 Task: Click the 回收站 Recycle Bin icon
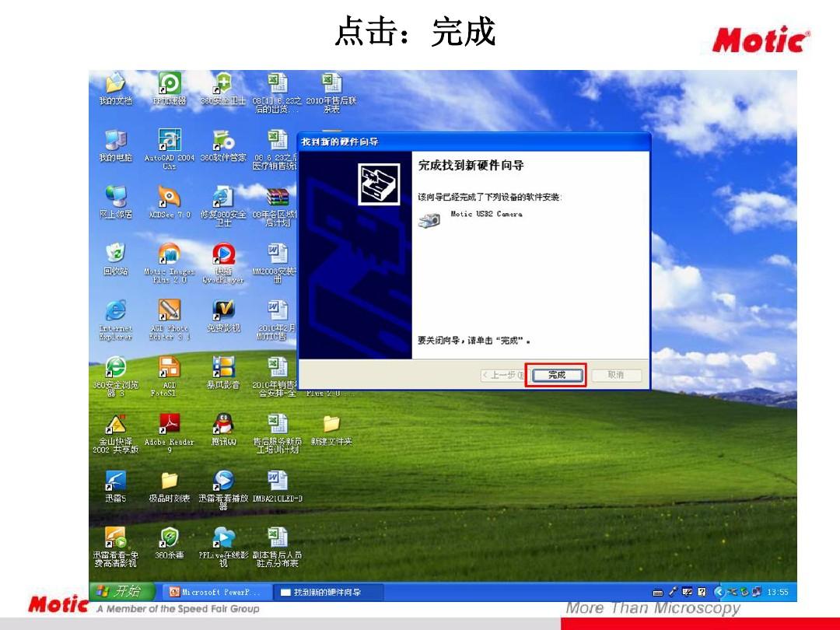(115, 254)
